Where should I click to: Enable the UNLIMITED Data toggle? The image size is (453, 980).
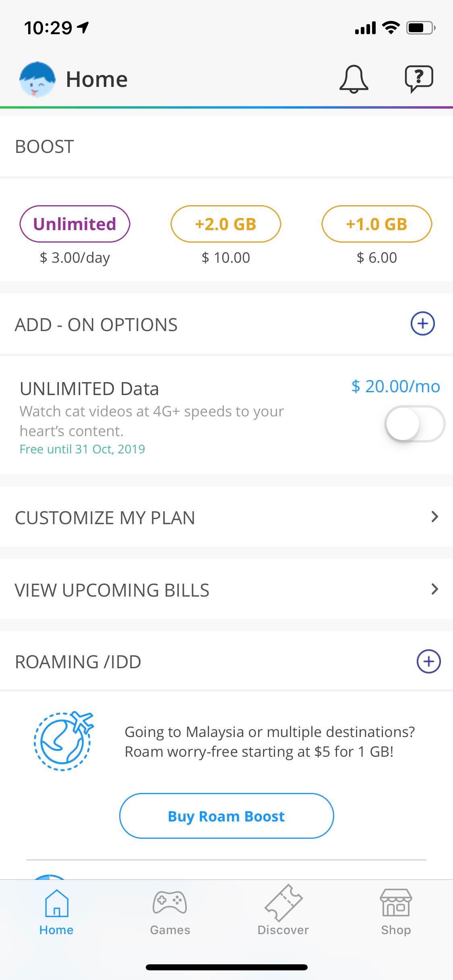[415, 424]
